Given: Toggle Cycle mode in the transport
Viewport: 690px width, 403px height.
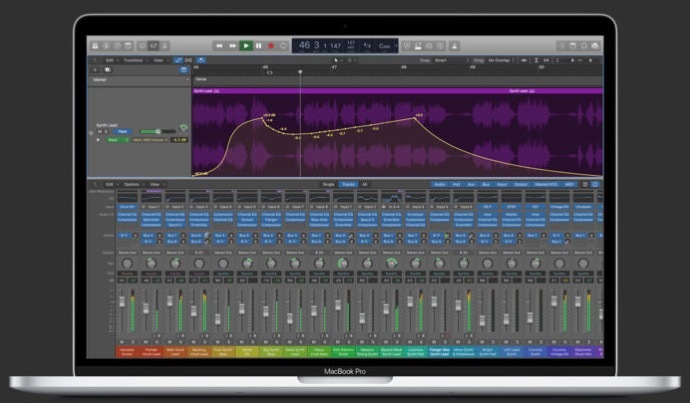Looking at the screenshot, I should 283,46.
